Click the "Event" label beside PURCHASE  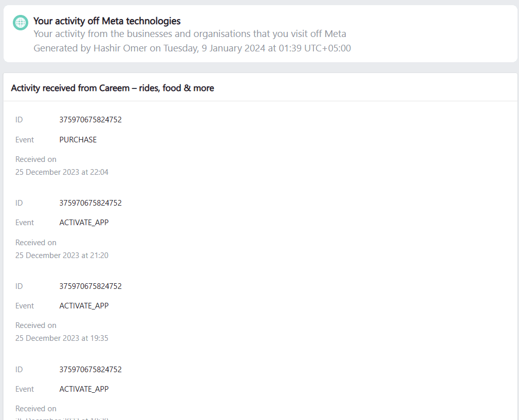pyautogui.click(x=25, y=140)
